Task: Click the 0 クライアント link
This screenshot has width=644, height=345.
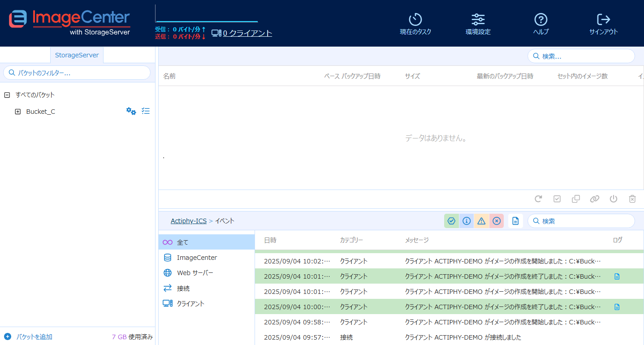Action: pos(247,33)
